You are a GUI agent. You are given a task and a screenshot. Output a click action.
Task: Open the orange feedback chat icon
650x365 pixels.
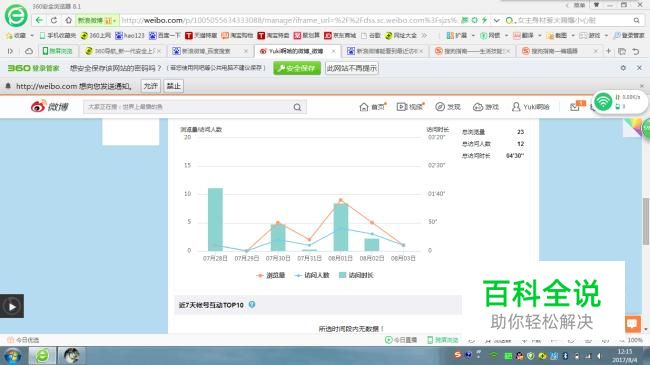pos(633,324)
